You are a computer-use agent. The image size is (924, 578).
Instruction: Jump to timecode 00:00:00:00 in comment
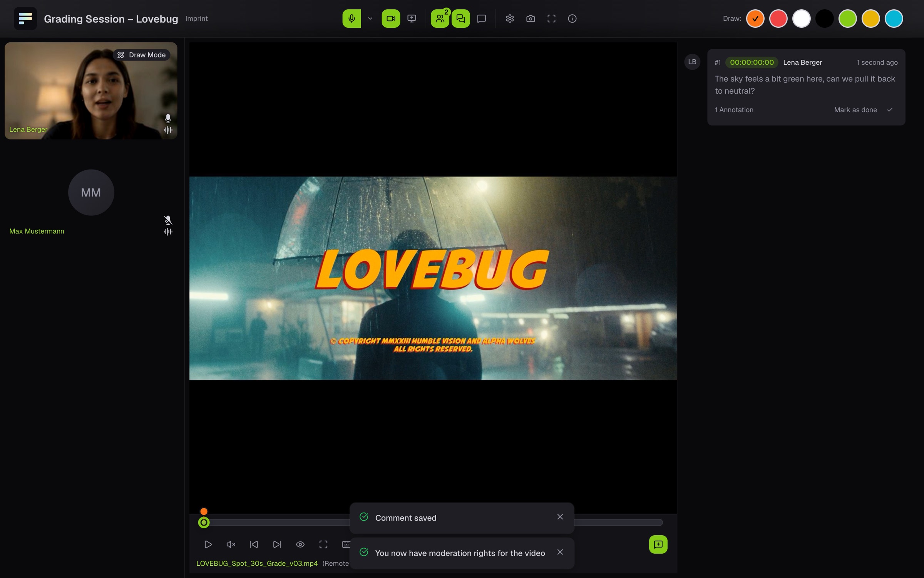point(752,62)
